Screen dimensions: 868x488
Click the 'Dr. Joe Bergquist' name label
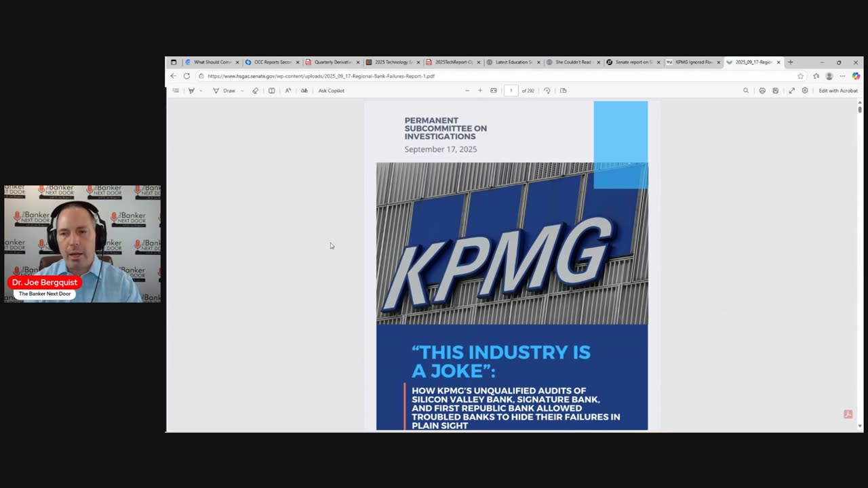(45, 283)
